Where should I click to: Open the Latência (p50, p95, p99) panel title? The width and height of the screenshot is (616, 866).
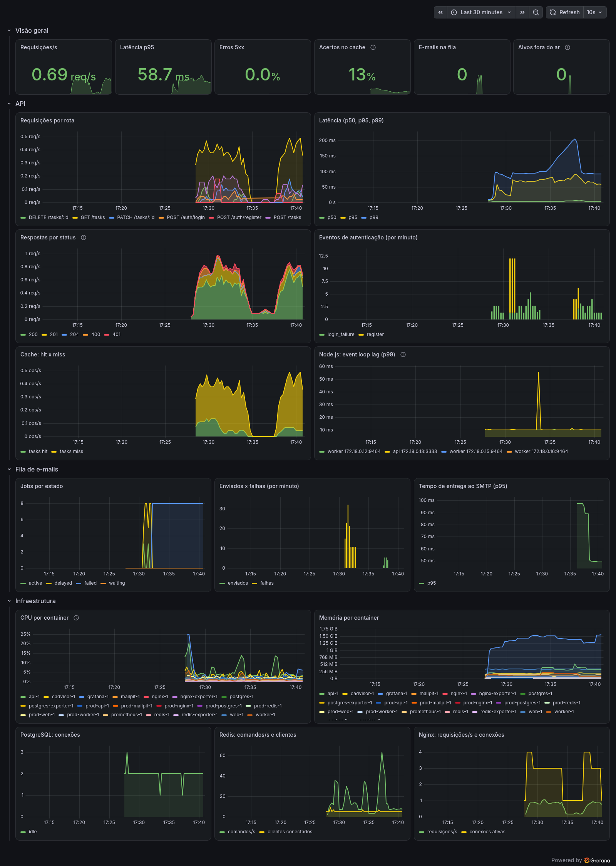tap(351, 120)
